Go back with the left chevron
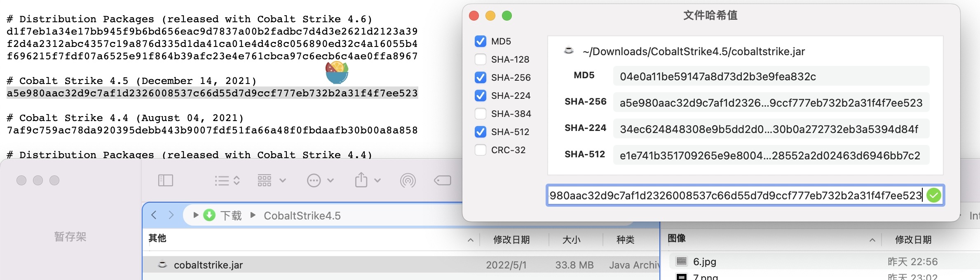 (x=154, y=215)
